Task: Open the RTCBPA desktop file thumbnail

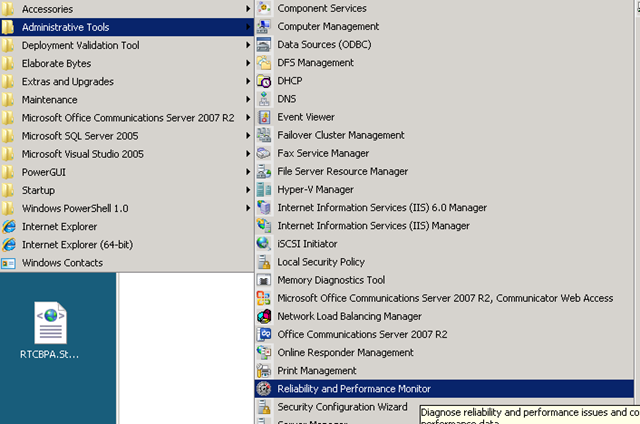Action: (50, 323)
